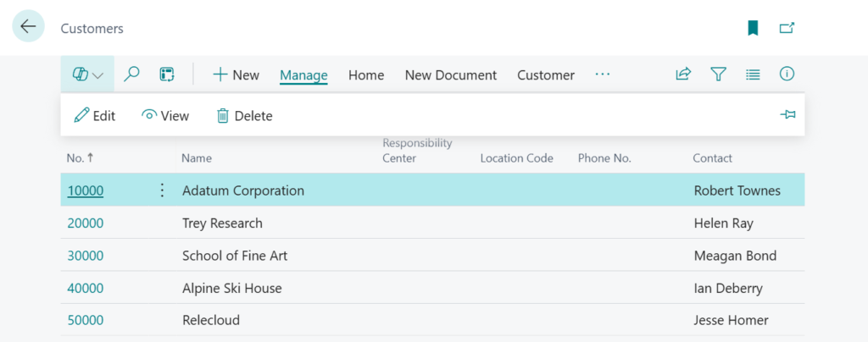This screenshot has height=342, width=868.
Task: Pin the action bar open
Action: [787, 115]
